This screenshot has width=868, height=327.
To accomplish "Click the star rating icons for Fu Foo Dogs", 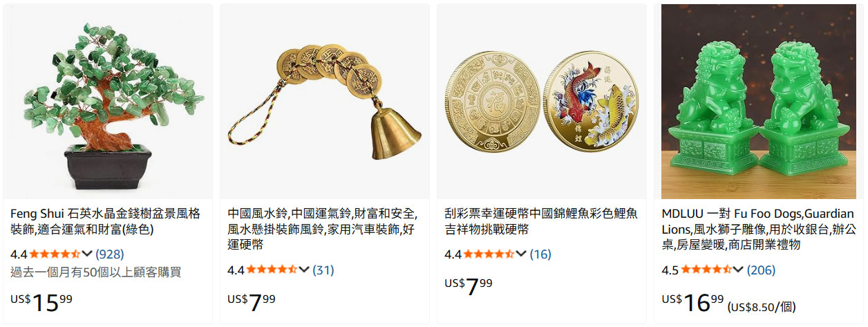I will [706, 270].
